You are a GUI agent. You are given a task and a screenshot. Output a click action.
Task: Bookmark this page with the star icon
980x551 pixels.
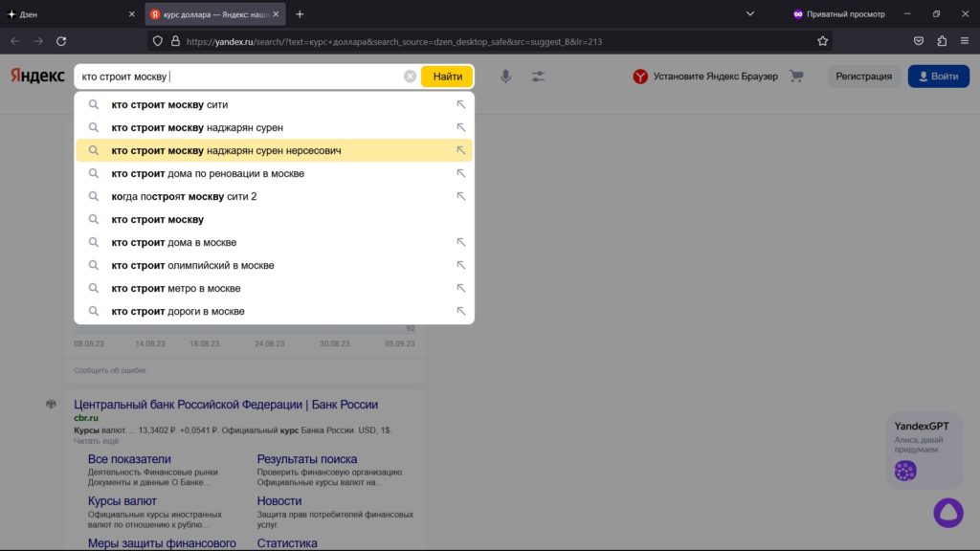point(822,41)
